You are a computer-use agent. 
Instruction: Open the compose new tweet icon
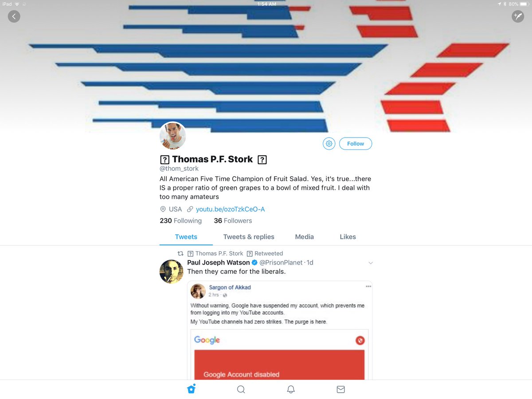518,17
